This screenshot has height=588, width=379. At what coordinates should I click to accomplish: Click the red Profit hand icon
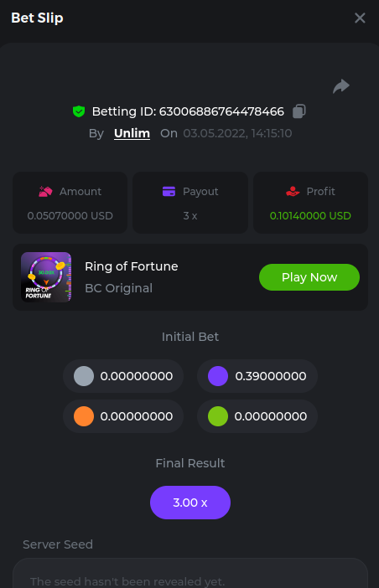pyautogui.click(x=293, y=191)
